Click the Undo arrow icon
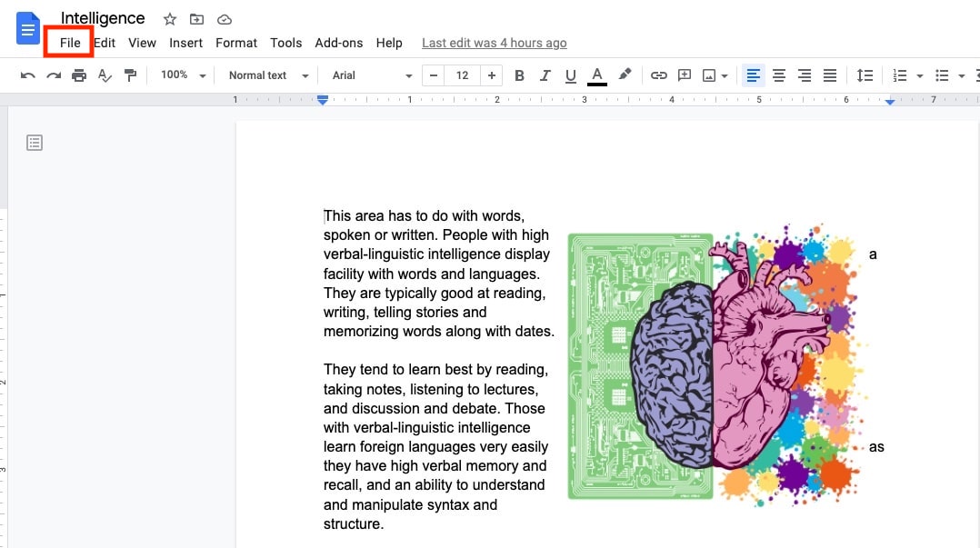 click(28, 75)
